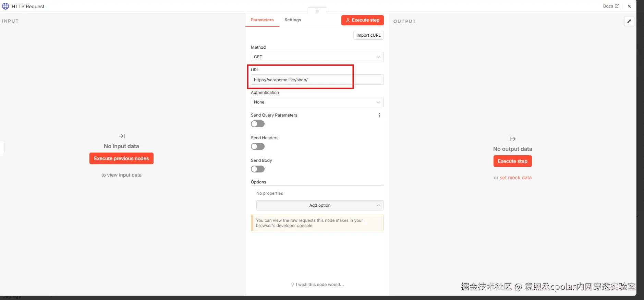Screen dimensions: 644x300
Task: Click the URL input field
Action: coord(317,80)
